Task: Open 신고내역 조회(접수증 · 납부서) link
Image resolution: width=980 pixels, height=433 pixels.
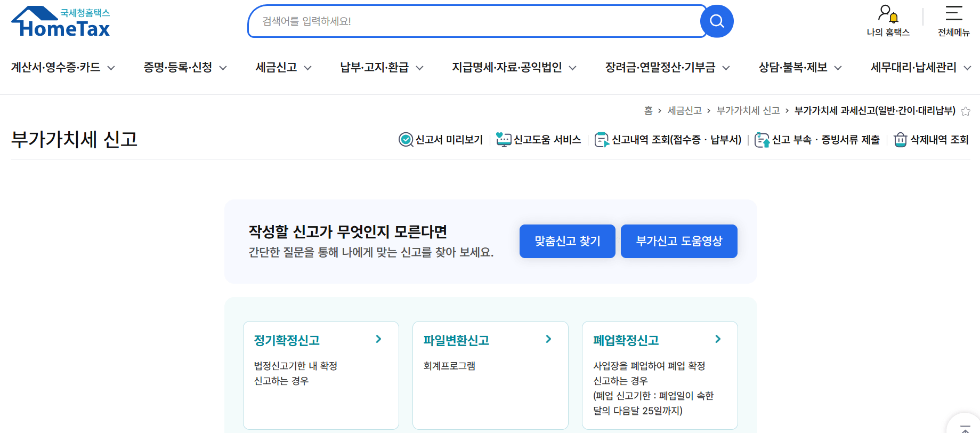Action: [676, 140]
